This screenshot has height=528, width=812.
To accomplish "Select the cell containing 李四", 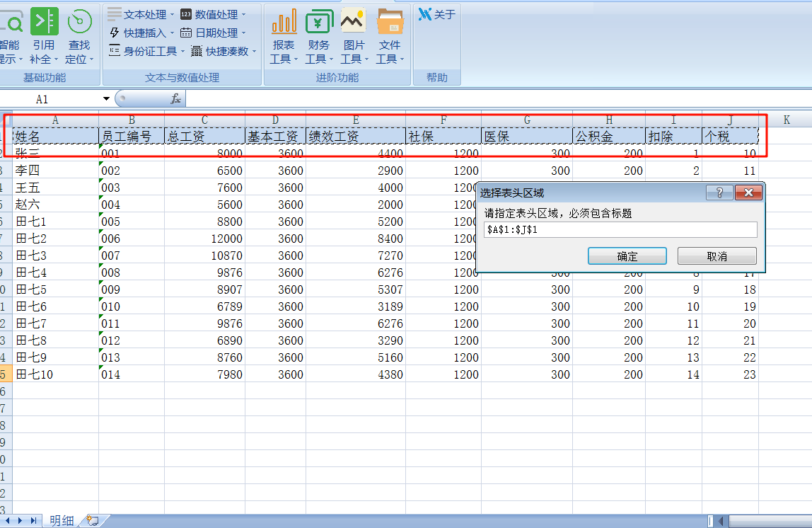I will click(55, 171).
